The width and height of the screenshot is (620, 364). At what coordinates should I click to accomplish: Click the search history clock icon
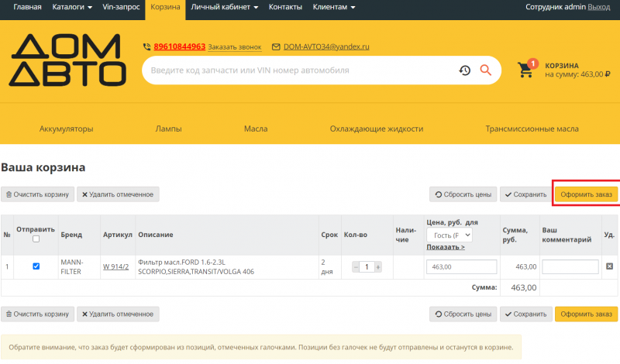pyautogui.click(x=464, y=70)
